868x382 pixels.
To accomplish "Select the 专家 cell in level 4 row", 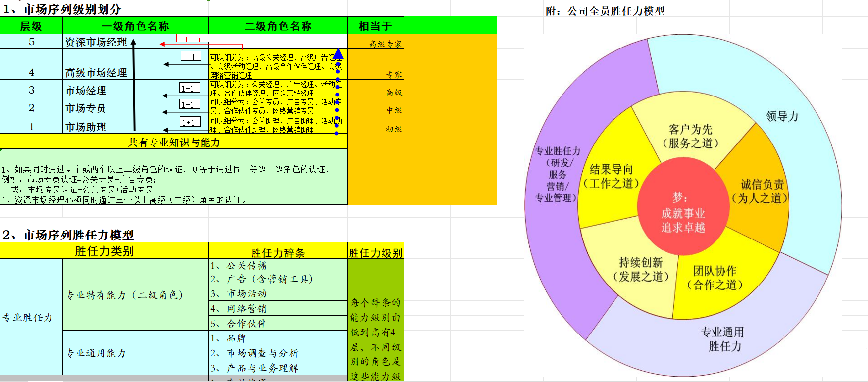I will [x=375, y=64].
